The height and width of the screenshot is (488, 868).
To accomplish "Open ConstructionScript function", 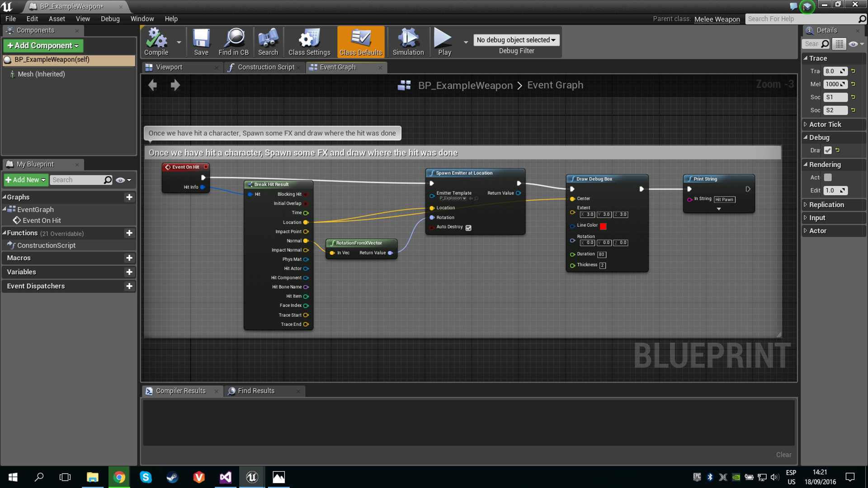I will click(46, 245).
